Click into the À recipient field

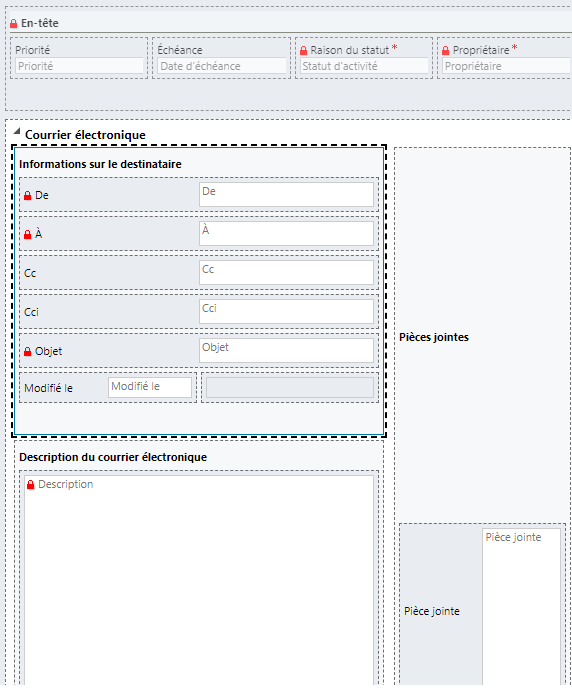[286, 234]
